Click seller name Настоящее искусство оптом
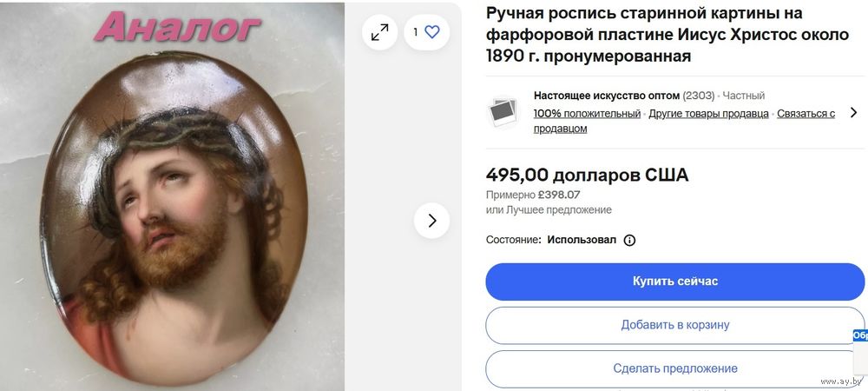 point(606,96)
